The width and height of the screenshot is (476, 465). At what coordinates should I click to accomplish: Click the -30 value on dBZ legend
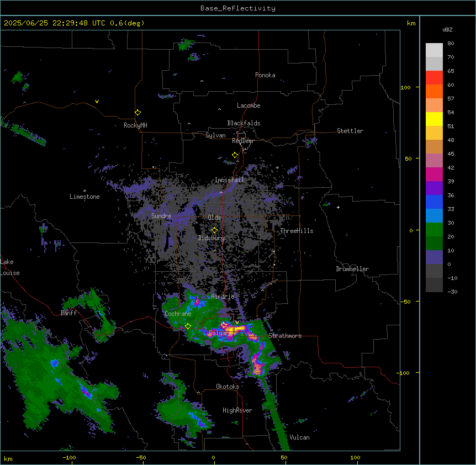(x=452, y=292)
